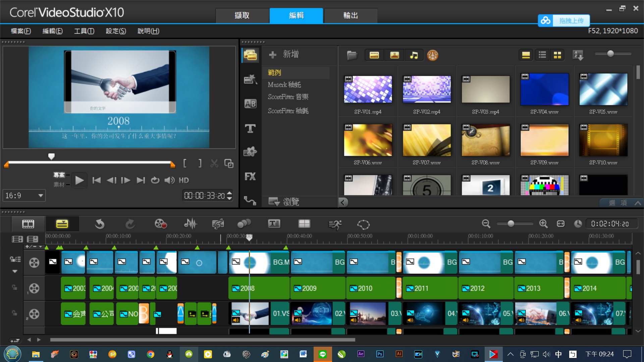Toggle show/hide titles in library

[x=526, y=55]
